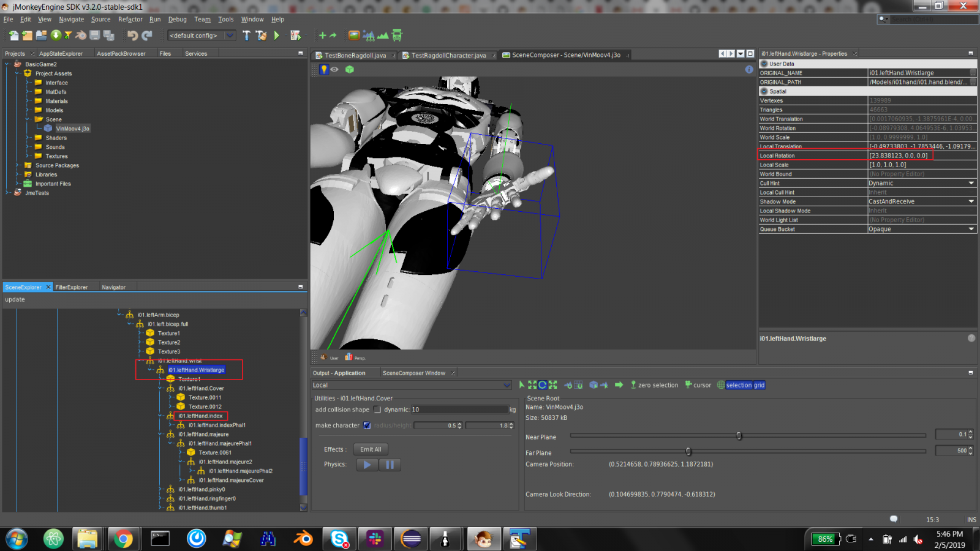Toggle the eye visibility icon in SceneComposer
980x551 pixels.
(x=334, y=69)
